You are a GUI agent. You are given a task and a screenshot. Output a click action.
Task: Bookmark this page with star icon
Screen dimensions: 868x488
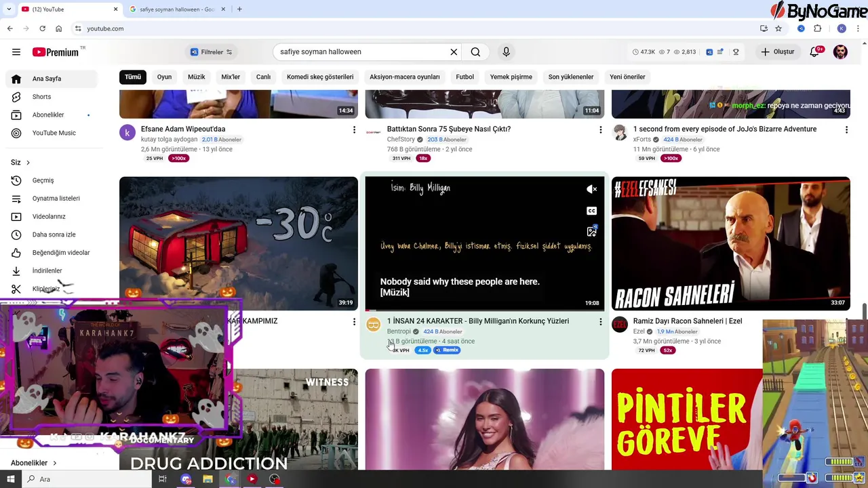click(x=778, y=28)
